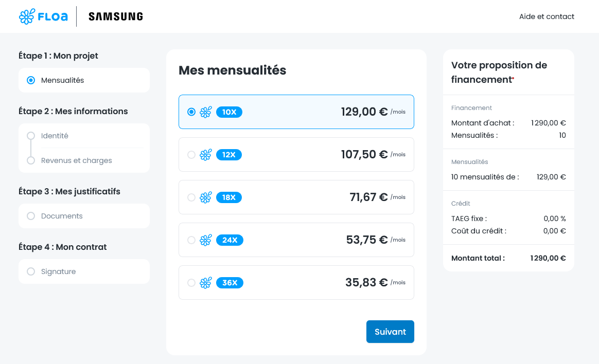Click the Samsung logo in header

click(116, 16)
